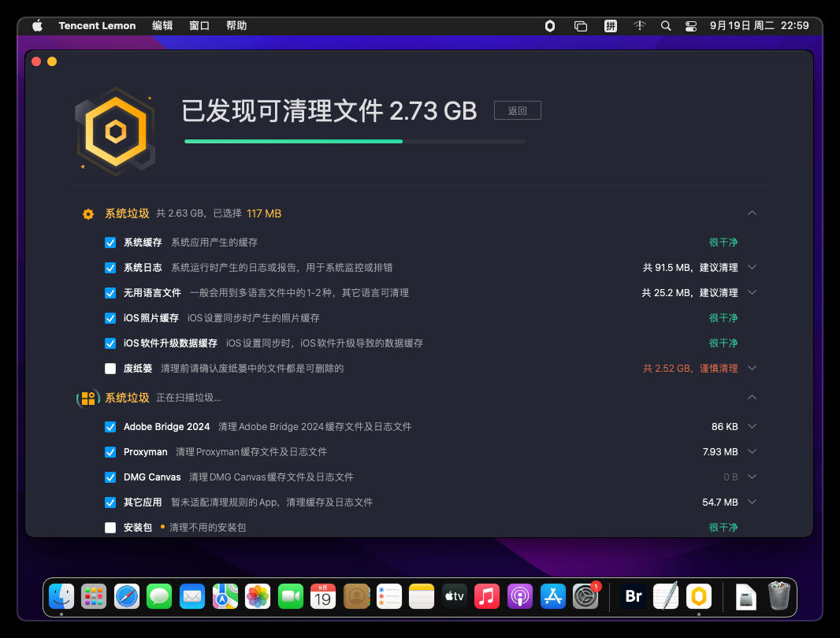Click the scan progress bar
Image resolution: width=840 pixels, height=638 pixels.
coord(355,142)
